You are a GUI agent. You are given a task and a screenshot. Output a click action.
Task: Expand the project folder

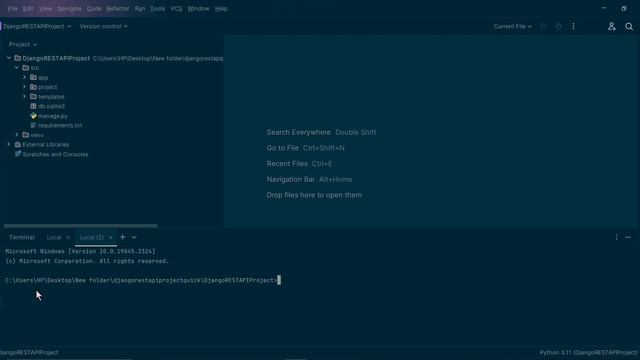tap(24, 87)
